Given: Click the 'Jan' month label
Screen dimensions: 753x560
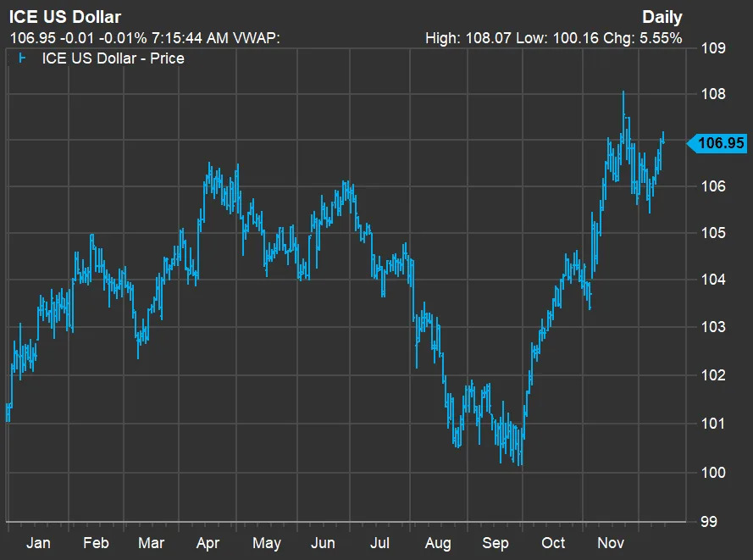Looking at the screenshot, I should [38, 543].
